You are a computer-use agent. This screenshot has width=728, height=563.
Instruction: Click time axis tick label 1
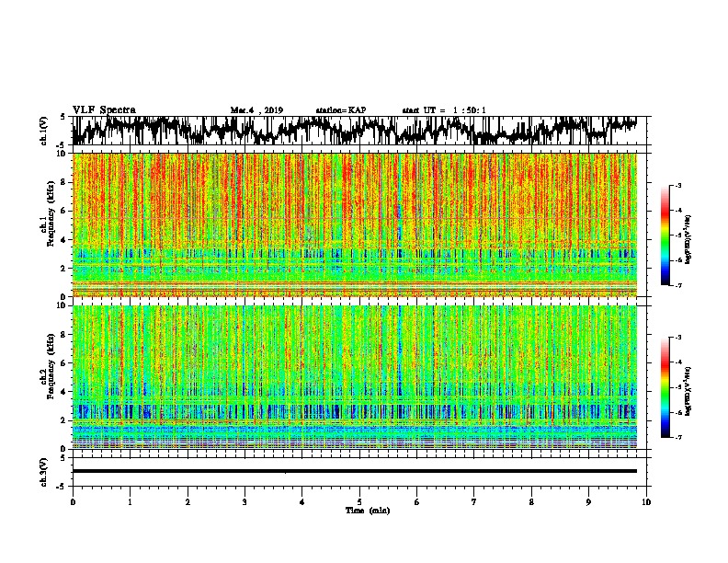tap(131, 502)
